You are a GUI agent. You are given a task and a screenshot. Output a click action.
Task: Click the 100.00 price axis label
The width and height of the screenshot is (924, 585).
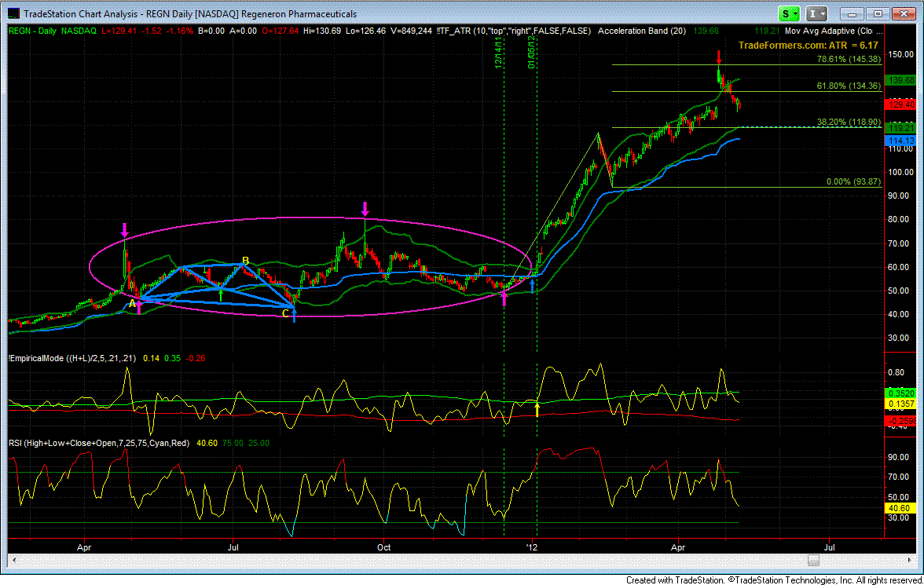(900, 172)
